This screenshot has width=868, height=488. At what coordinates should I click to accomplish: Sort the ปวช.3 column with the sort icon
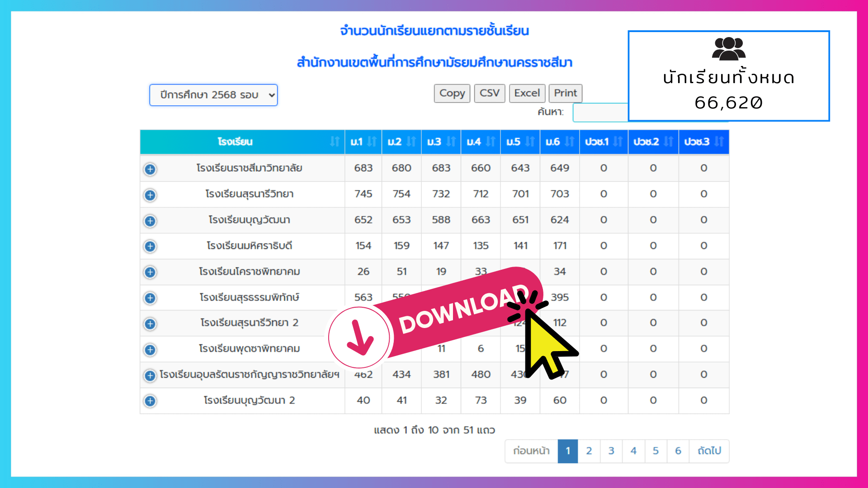click(x=719, y=141)
